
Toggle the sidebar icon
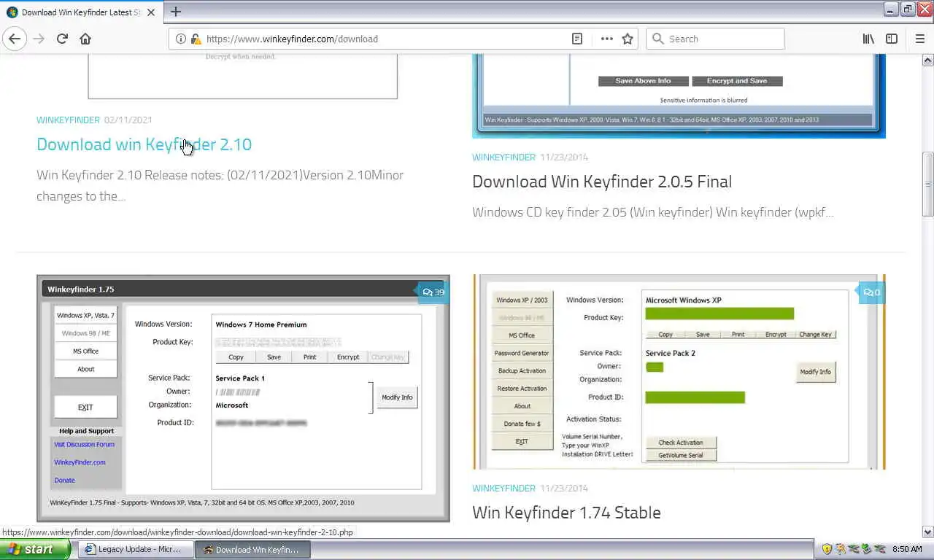[892, 39]
